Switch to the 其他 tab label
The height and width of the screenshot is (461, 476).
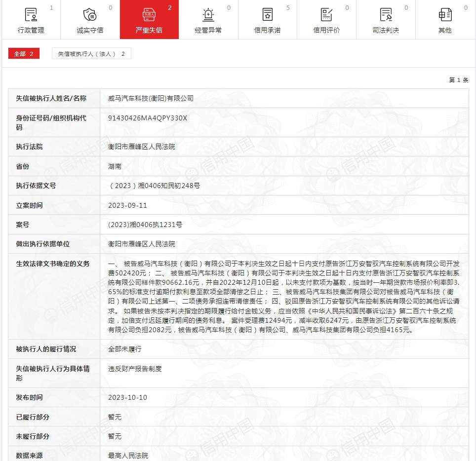tap(445, 30)
